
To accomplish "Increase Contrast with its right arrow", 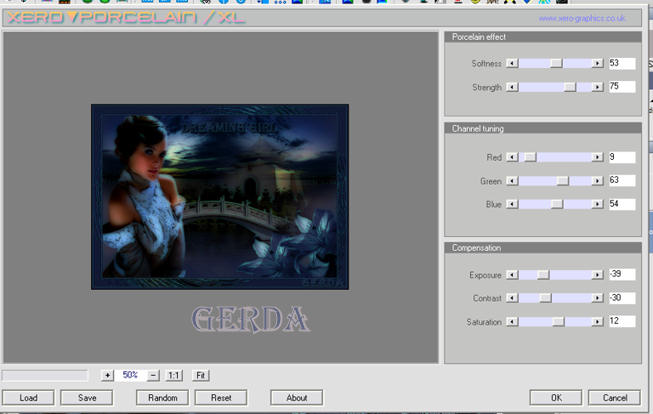I will (598, 298).
